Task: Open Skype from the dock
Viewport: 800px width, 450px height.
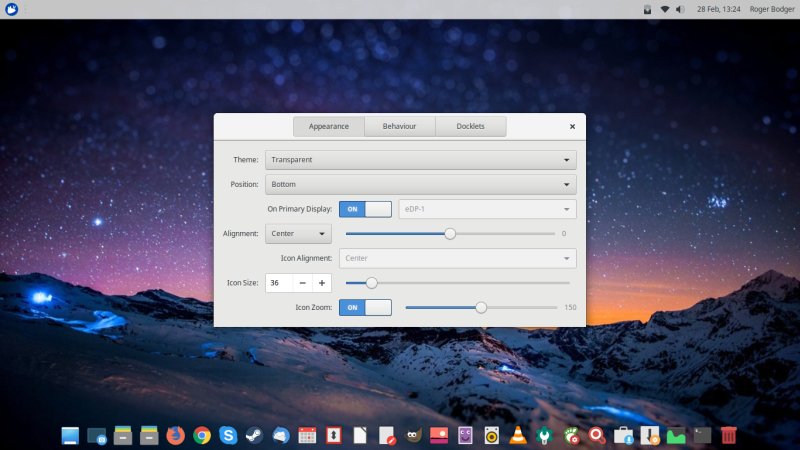Action: (x=228, y=435)
